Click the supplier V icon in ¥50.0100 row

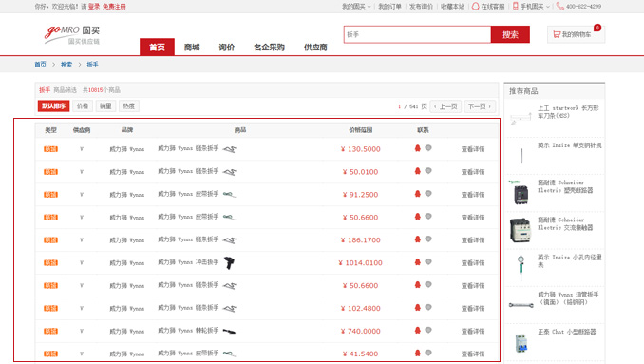pos(82,172)
